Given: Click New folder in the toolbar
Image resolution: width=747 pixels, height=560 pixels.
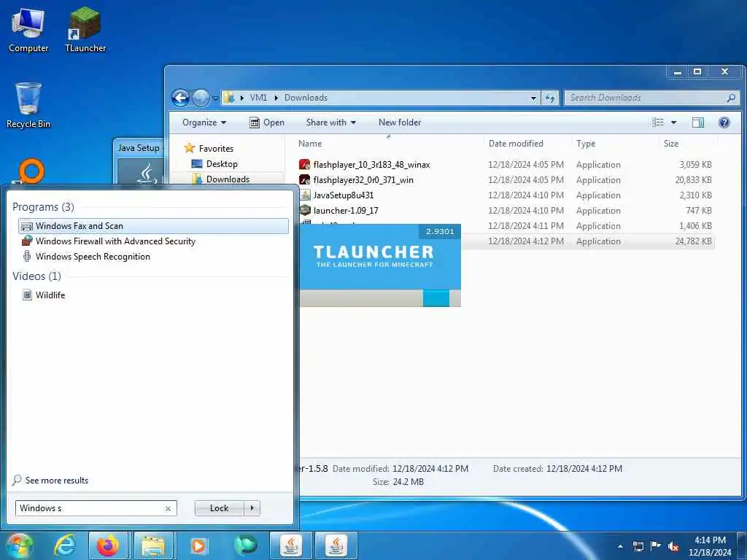Looking at the screenshot, I should point(400,122).
